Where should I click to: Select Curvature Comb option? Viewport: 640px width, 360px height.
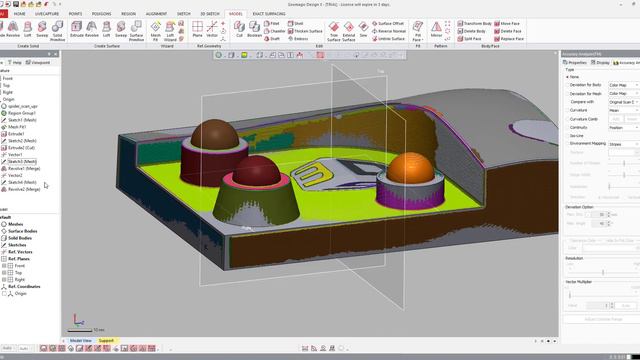(582, 119)
